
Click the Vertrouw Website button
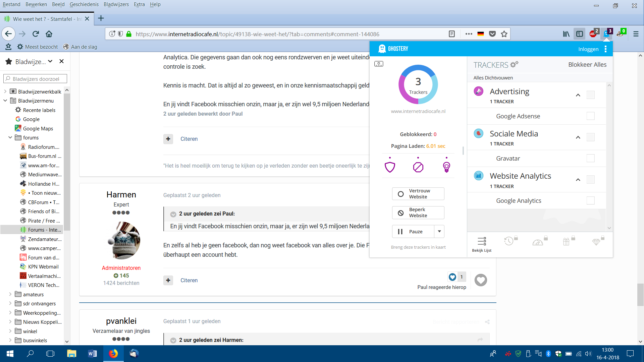click(418, 194)
